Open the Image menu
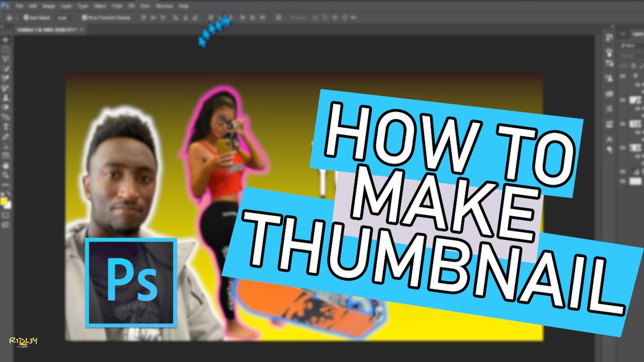 click(x=49, y=6)
